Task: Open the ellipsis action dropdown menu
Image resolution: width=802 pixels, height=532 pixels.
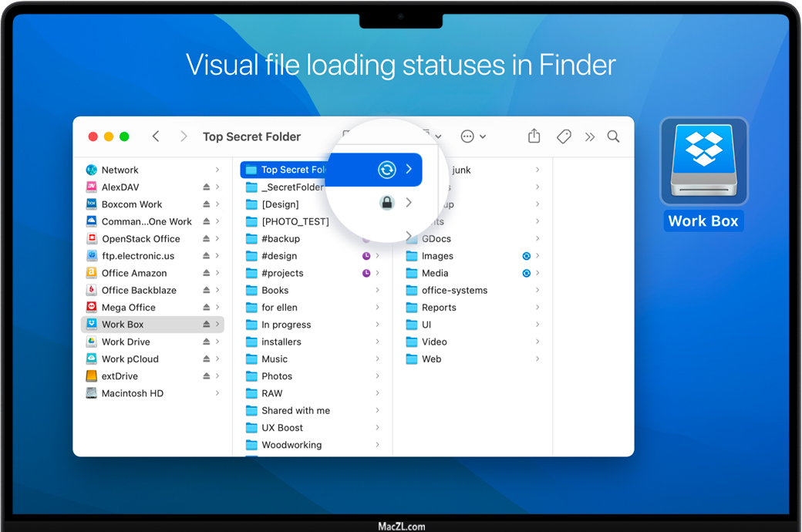Action: point(473,136)
